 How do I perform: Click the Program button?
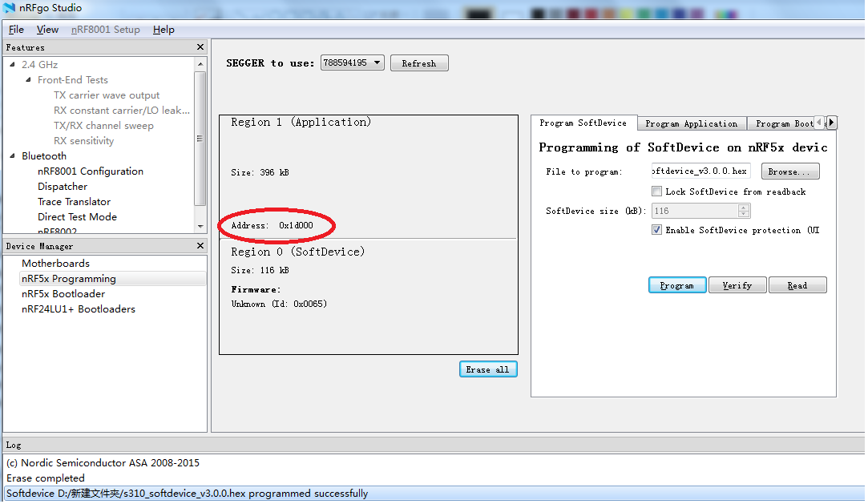[677, 285]
